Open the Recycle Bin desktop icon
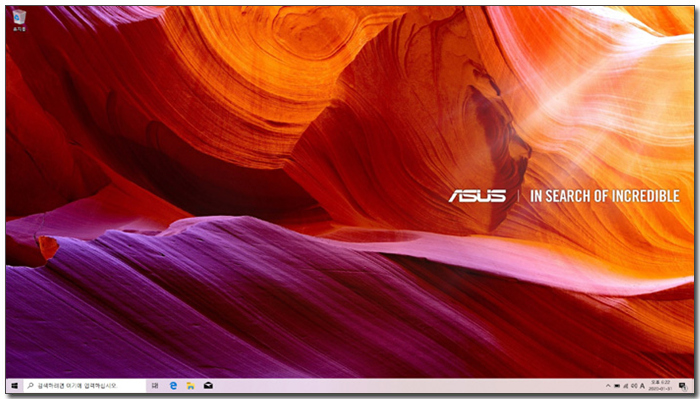 (x=19, y=21)
